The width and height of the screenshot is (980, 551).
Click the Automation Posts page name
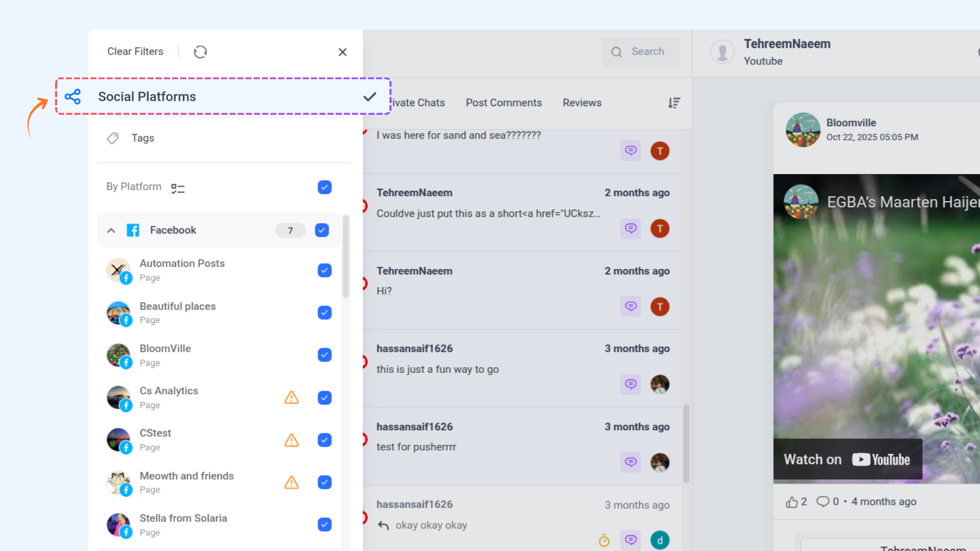point(182,263)
